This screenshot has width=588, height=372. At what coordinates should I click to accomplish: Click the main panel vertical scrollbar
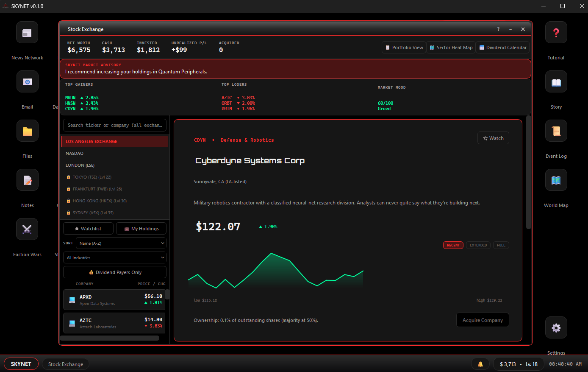[528, 172]
